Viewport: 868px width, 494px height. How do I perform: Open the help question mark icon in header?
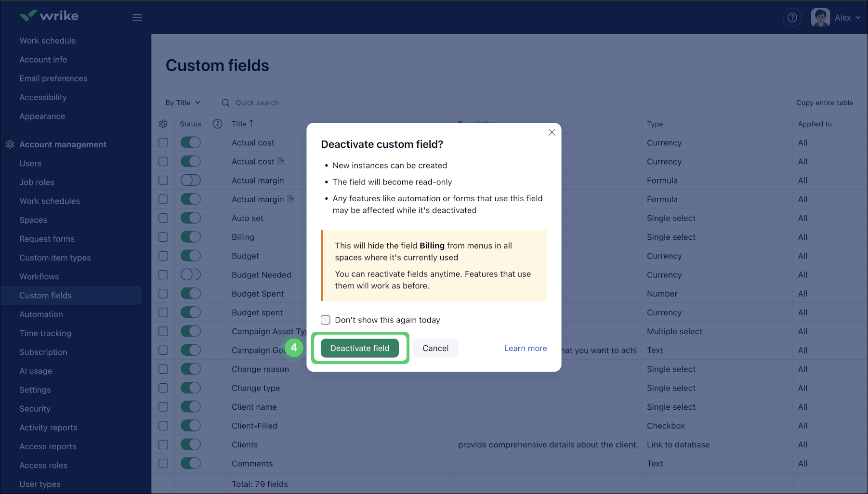792,18
